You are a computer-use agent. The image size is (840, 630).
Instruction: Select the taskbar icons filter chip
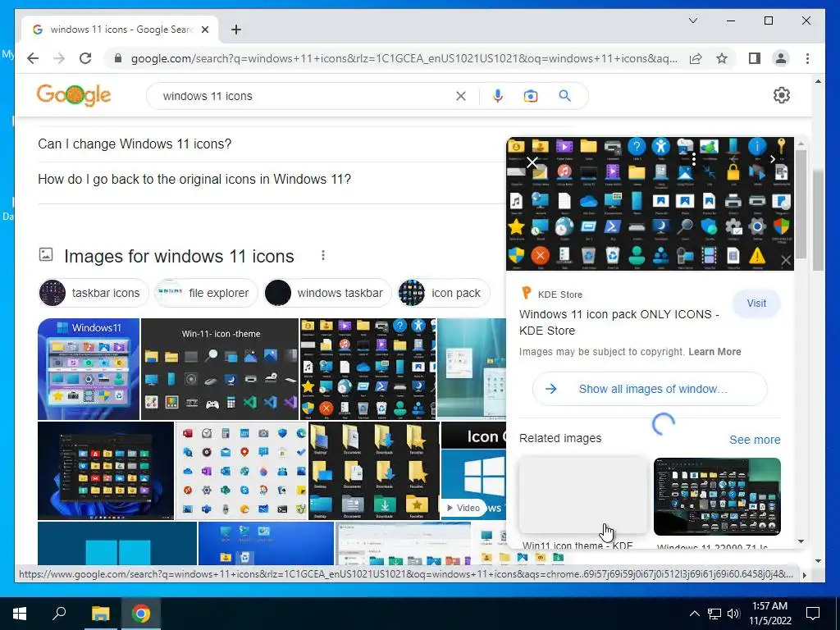tap(93, 293)
